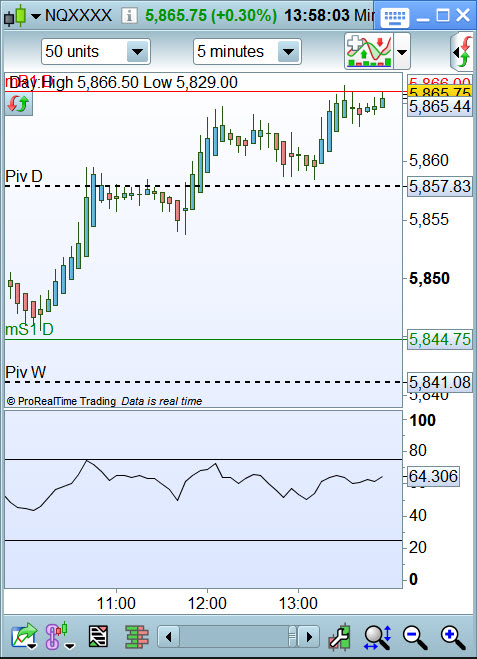Click the 5,857.83 pivot price label
This screenshot has width=477, height=659.
[440, 186]
